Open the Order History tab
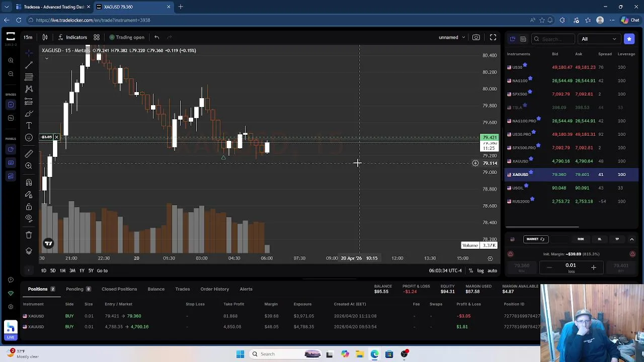Screen dimensions: 644x362 pos(215,289)
